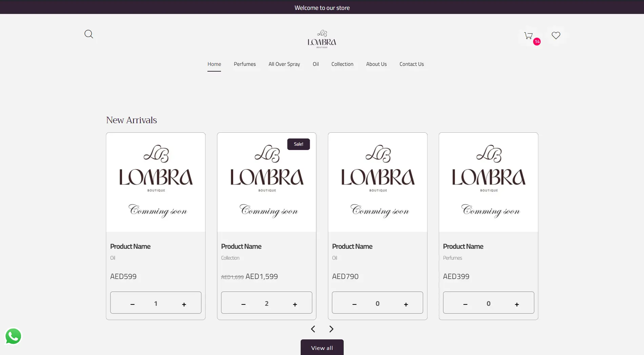Decrease quantity of the AED599 oil product
Viewport: 644px width, 355px height.
pyautogui.click(x=133, y=304)
